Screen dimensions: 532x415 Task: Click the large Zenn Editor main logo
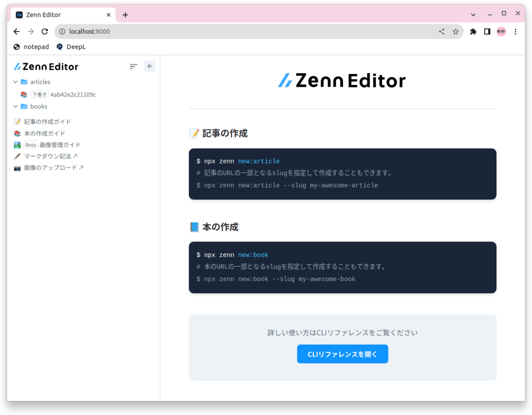pos(342,81)
